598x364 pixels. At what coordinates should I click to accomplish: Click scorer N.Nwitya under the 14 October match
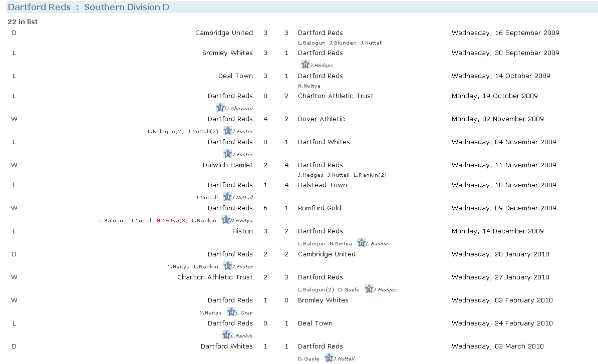tap(309, 86)
